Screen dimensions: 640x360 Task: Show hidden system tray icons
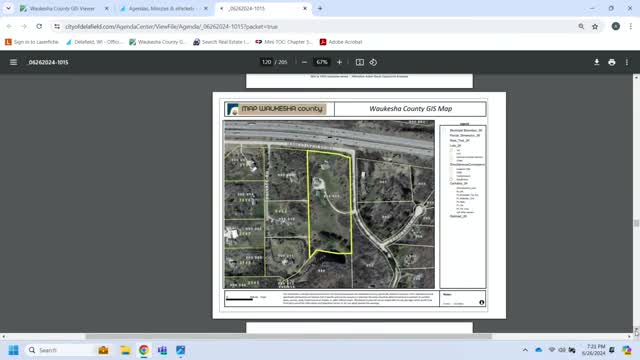pyautogui.click(x=525, y=350)
